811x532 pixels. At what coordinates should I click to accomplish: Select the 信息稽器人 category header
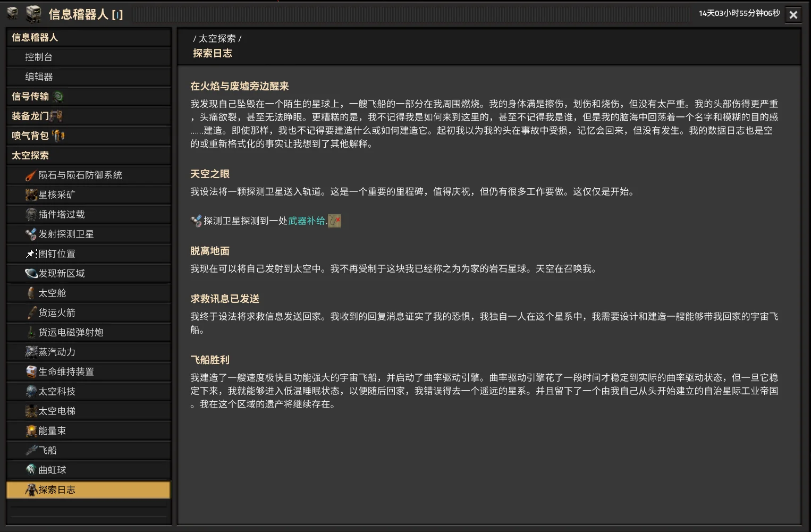point(89,38)
